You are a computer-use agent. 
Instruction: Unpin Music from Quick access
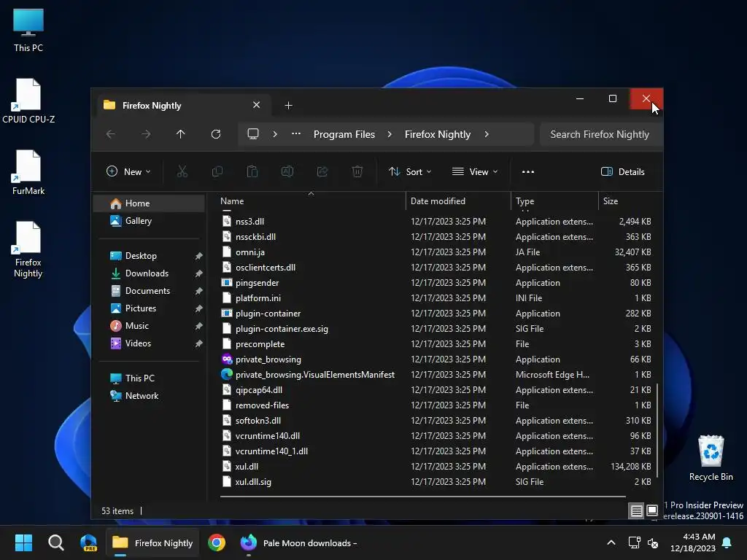pyautogui.click(x=198, y=326)
